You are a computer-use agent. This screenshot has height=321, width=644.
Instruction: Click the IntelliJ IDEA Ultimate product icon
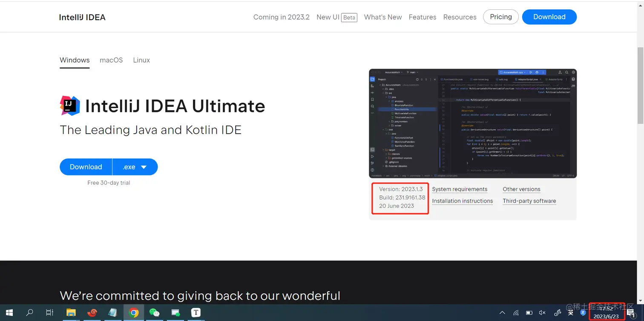[70, 106]
